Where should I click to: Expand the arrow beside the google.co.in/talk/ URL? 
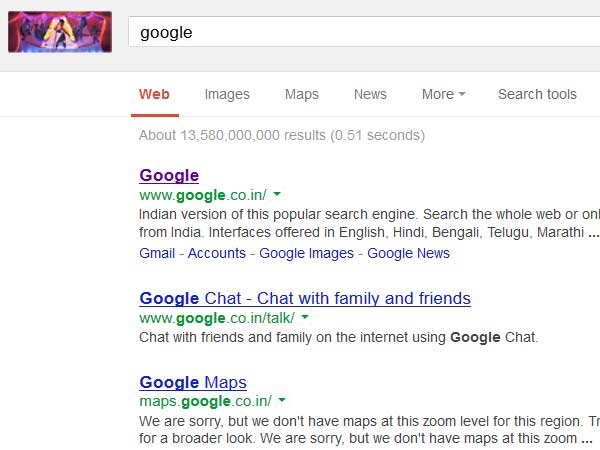tap(305, 317)
